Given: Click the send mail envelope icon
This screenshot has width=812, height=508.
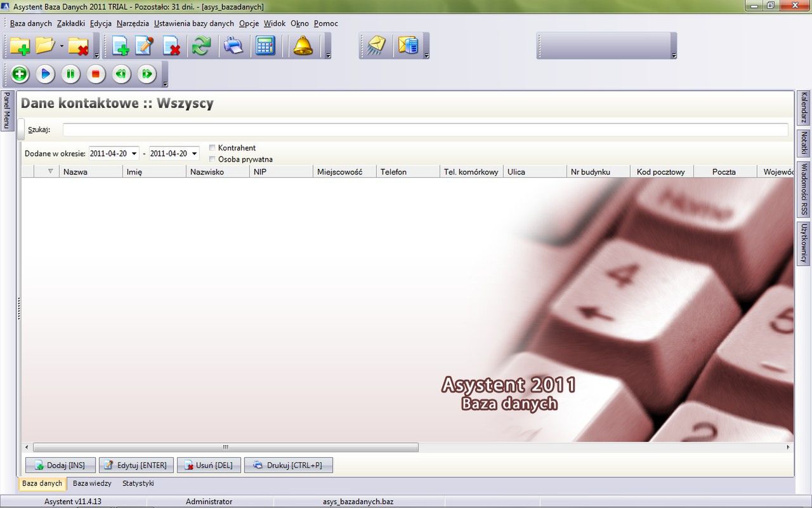Looking at the screenshot, I should pos(376,46).
